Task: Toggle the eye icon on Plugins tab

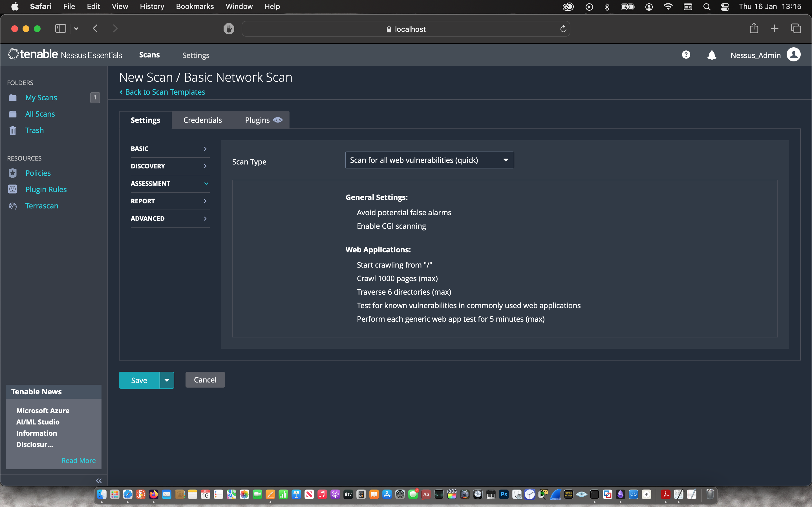Action: point(278,120)
